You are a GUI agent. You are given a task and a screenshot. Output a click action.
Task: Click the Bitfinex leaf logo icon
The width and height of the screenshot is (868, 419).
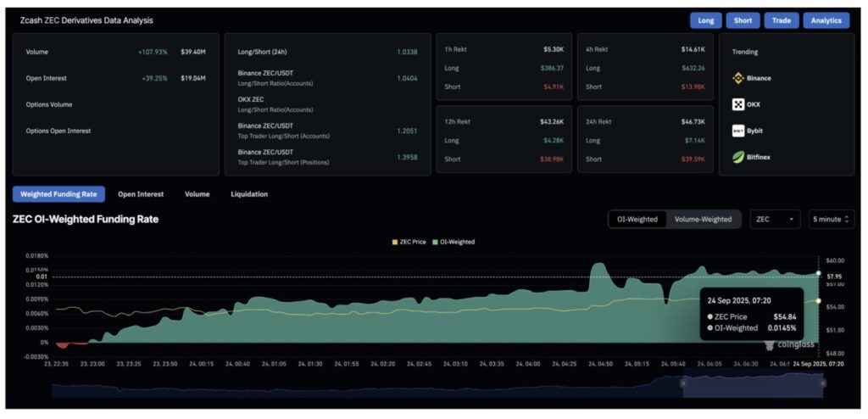click(738, 157)
